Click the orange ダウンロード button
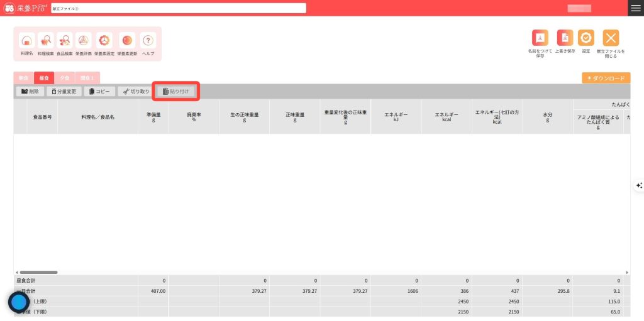The image size is (644, 321). (x=606, y=79)
